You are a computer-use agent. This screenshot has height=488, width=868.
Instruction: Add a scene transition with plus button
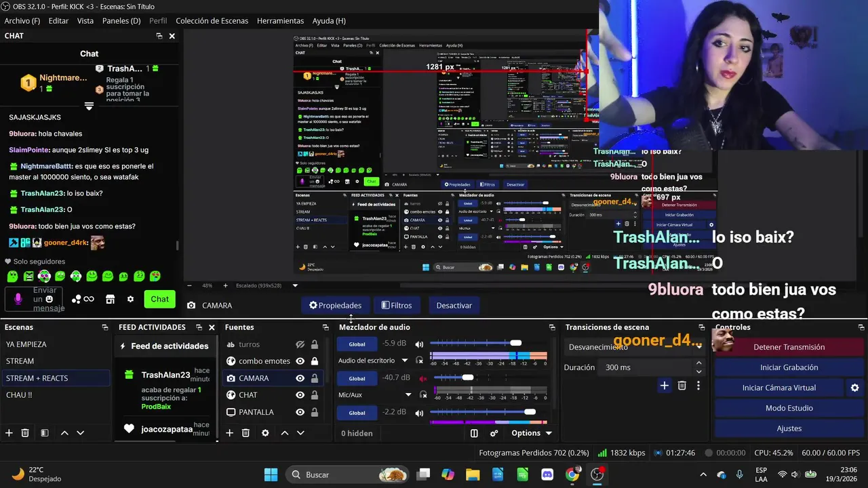(x=665, y=386)
